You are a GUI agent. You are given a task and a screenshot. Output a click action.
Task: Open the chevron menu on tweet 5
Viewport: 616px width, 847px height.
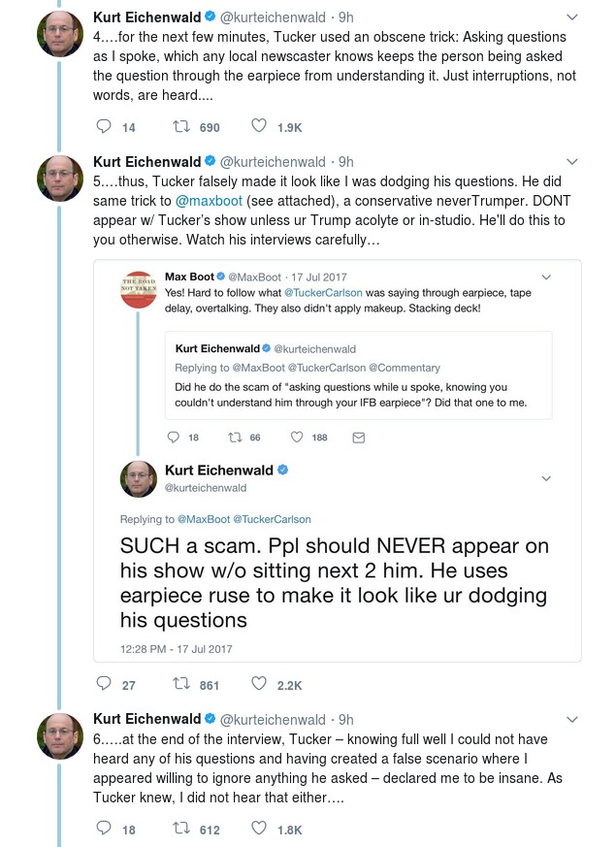pos(571,161)
